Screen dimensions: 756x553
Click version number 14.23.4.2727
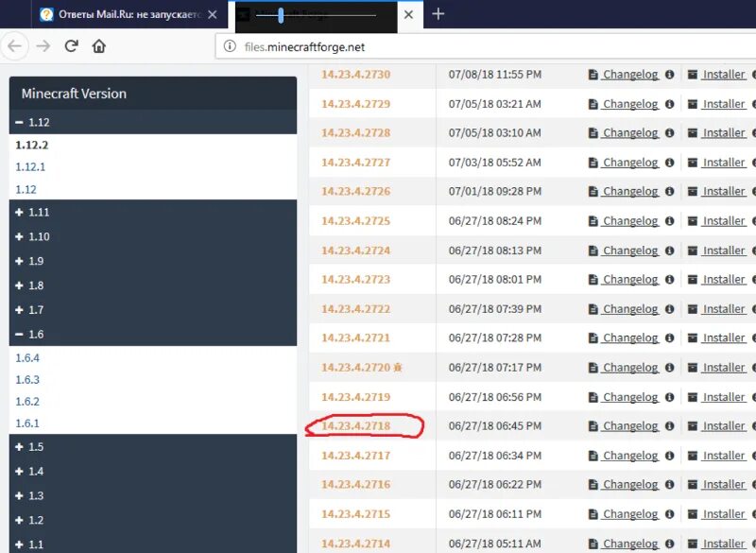[x=356, y=163]
